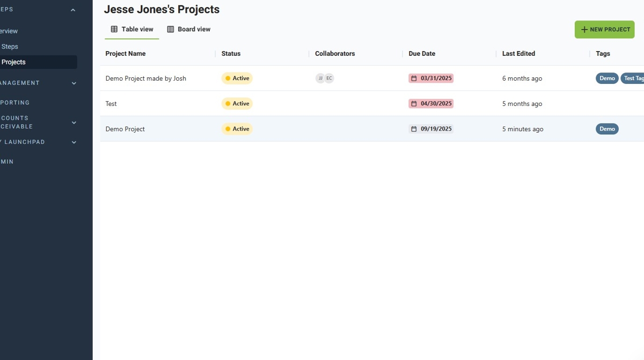Click Active status badge of Test project
Viewport: 644px width, 360px height.
[237, 104]
